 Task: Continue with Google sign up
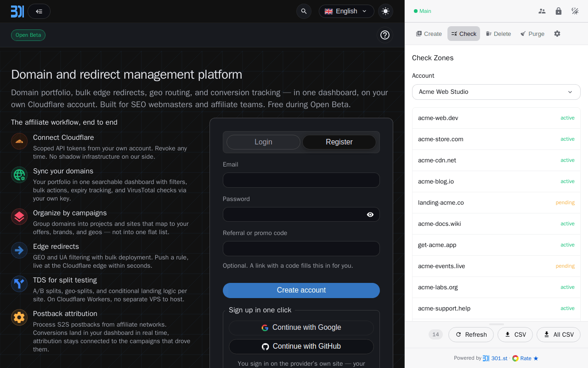tap(301, 328)
